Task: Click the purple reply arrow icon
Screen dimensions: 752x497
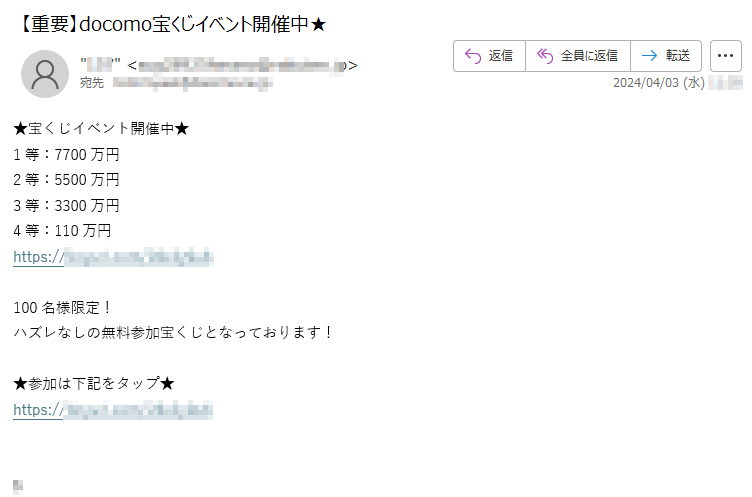Action: click(x=473, y=56)
